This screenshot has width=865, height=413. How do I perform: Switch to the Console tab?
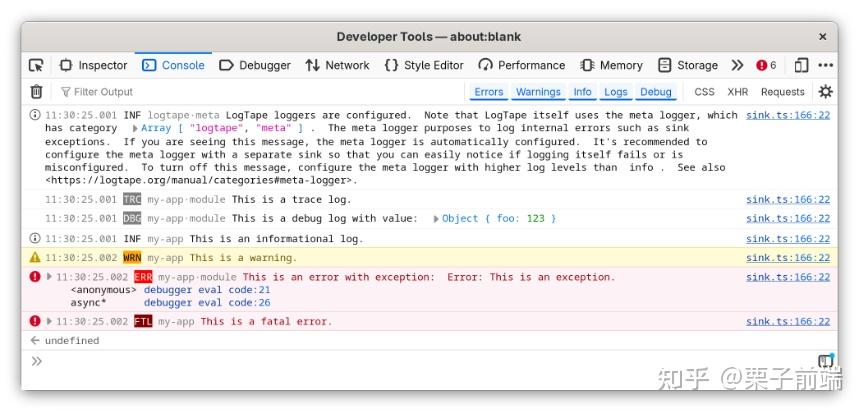click(173, 66)
